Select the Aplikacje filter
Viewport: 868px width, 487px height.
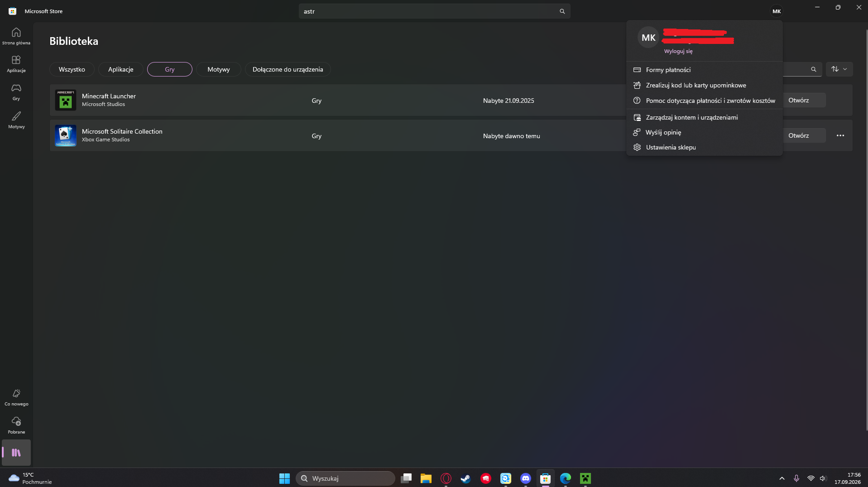click(x=121, y=69)
